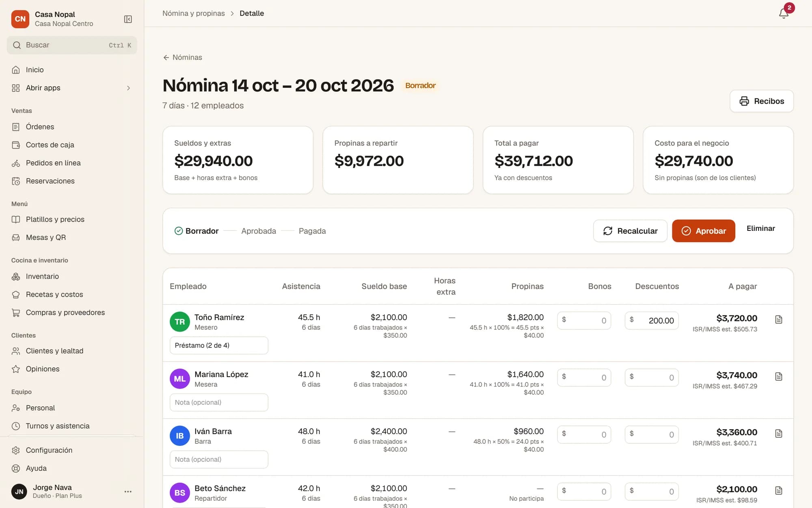812x508 pixels.
Task: Collapse the sidebar panel icon
Action: pos(128,19)
